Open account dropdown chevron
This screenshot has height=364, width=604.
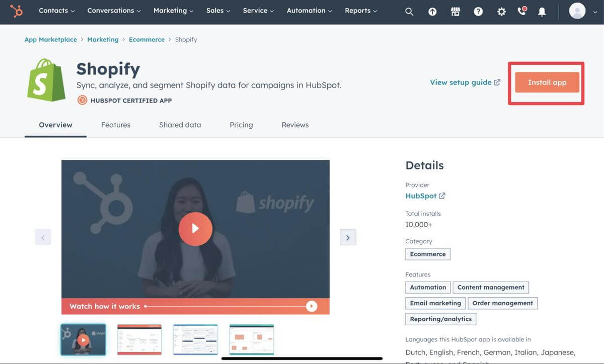(595, 12)
